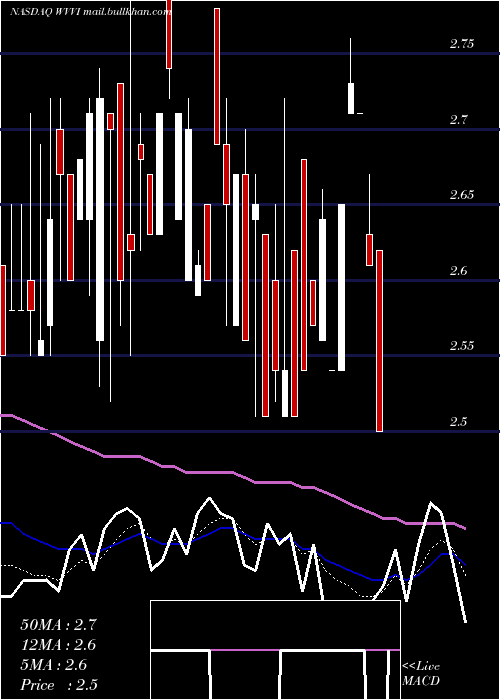Click the 2.55 price axis label

click(x=462, y=346)
